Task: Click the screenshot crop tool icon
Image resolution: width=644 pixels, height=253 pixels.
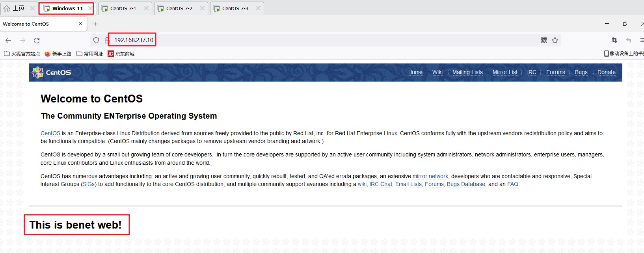Action: point(614,40)
